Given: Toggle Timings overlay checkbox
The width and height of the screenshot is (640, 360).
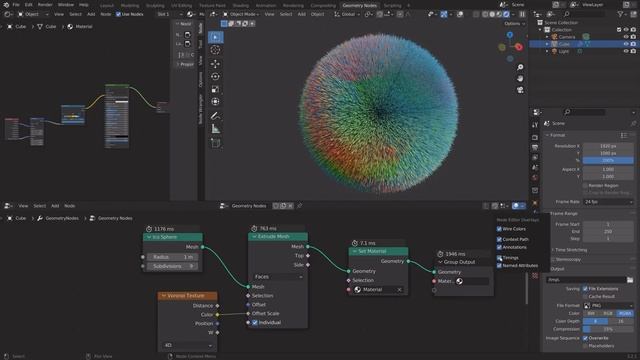Looking at the screenshot, I should pos(499,258).
